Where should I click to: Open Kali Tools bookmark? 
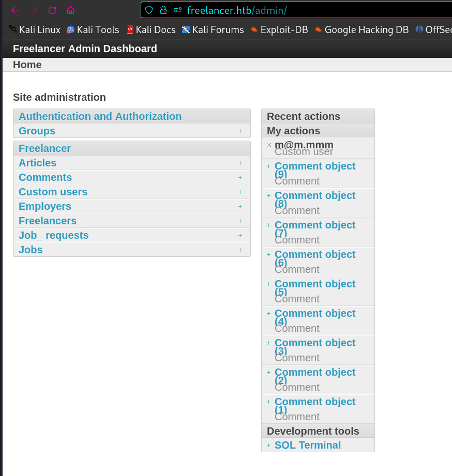(93, 29)
